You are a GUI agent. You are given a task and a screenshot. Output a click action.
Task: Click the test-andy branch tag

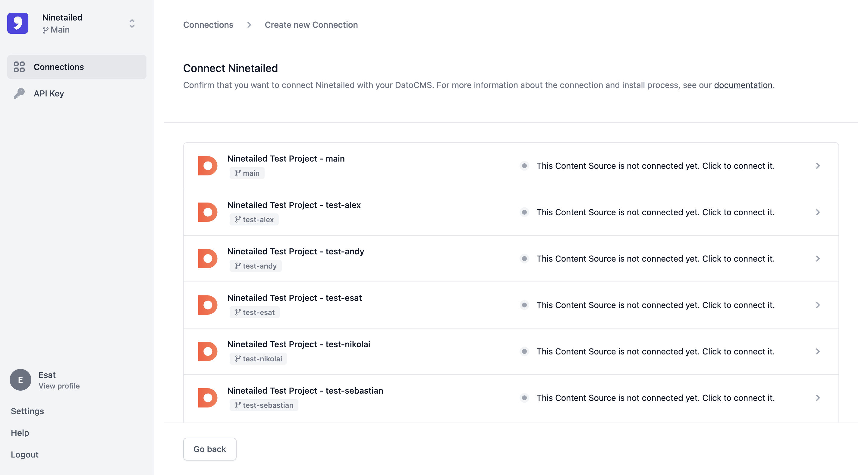pyautogui.click(x=255, y=266)
